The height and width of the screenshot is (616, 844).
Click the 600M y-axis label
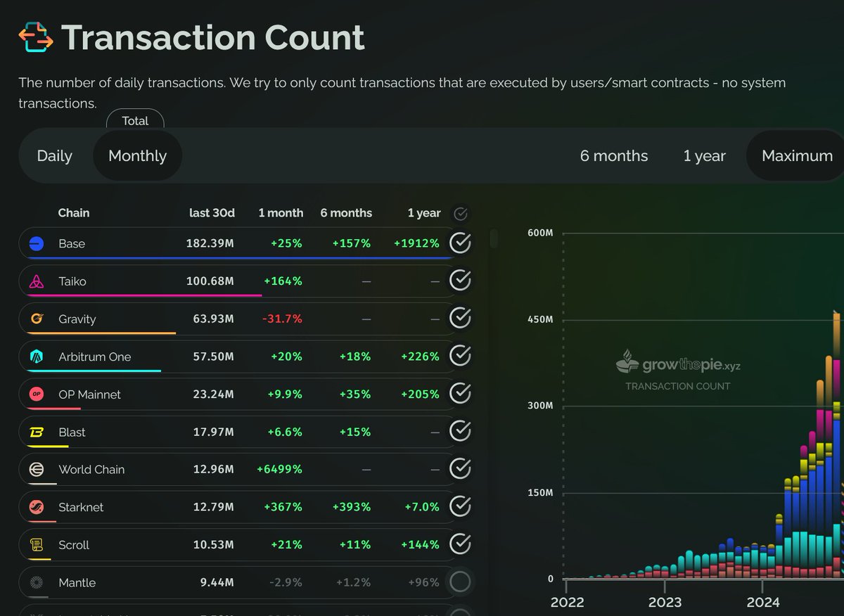click(x=539, y=233)
